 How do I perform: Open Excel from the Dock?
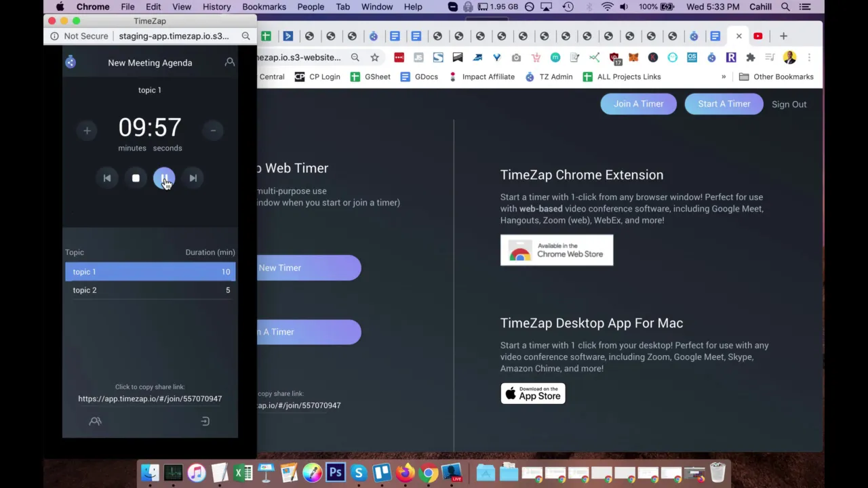pos(243,472)
